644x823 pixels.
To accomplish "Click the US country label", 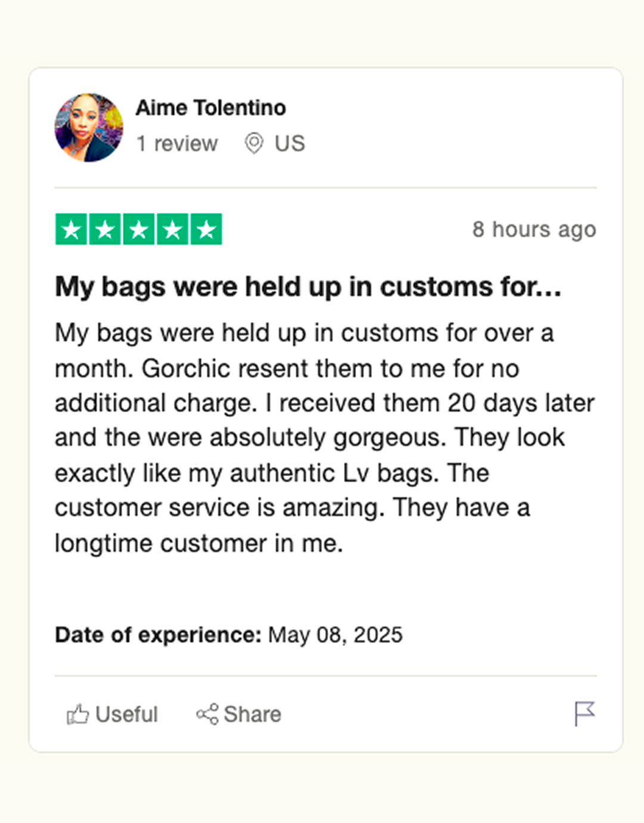I will click(290, 144).
